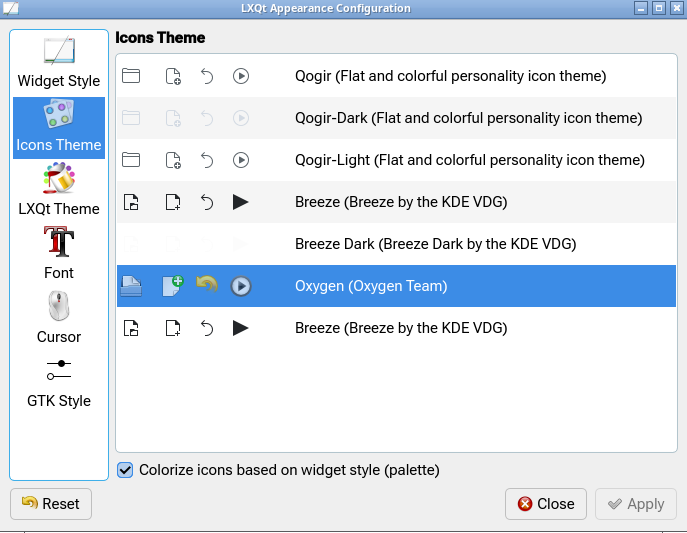Open the Cursor settings section
The height and width of the screenshot is (533, 687).
[x=59, y=319]
